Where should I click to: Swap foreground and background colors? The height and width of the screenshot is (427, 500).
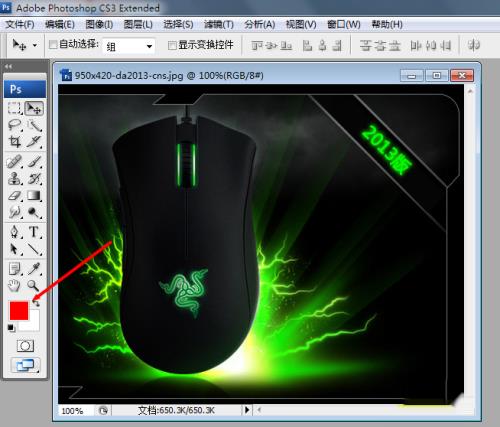tap(36, 303)
